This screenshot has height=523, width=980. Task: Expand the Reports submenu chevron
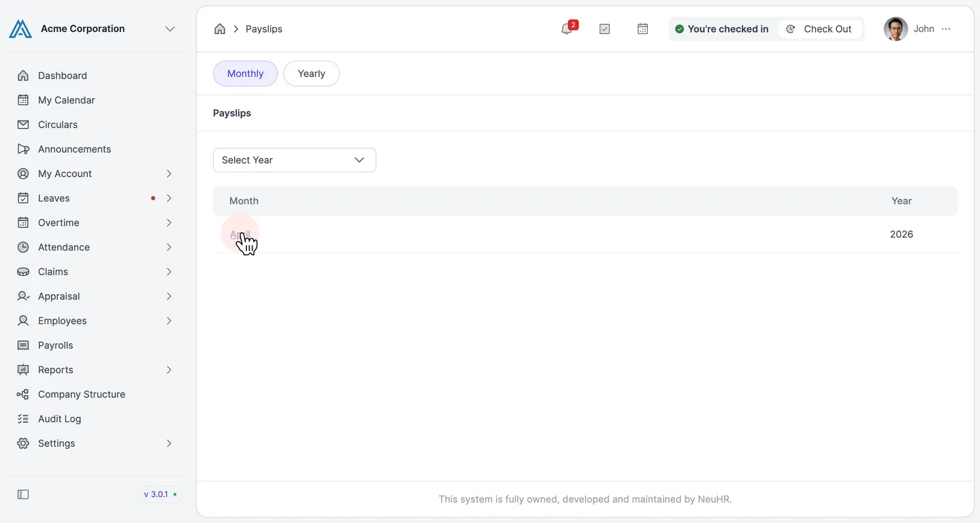click(169, 370)
